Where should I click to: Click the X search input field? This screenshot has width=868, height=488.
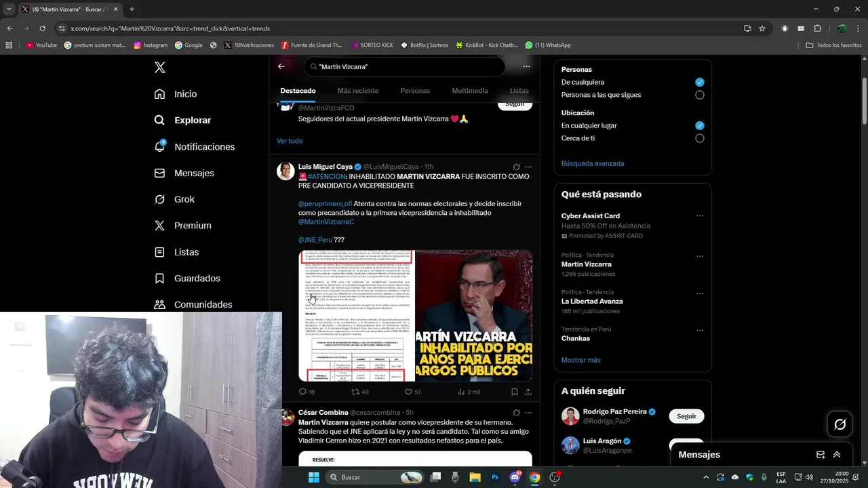point(404,66)
